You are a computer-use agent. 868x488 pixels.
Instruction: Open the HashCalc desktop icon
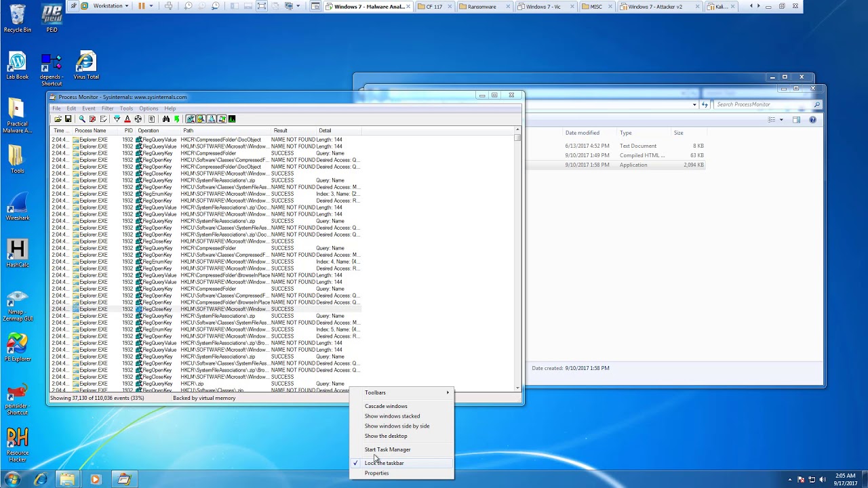pos(17,254)
